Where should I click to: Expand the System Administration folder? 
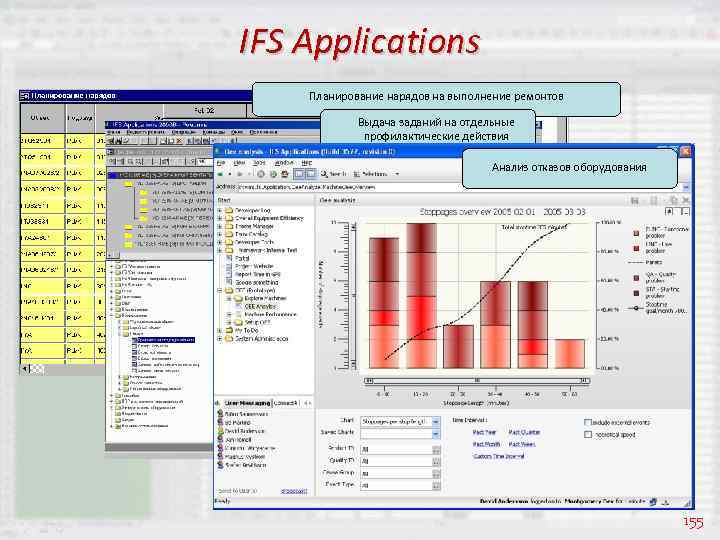pos(219,339)
